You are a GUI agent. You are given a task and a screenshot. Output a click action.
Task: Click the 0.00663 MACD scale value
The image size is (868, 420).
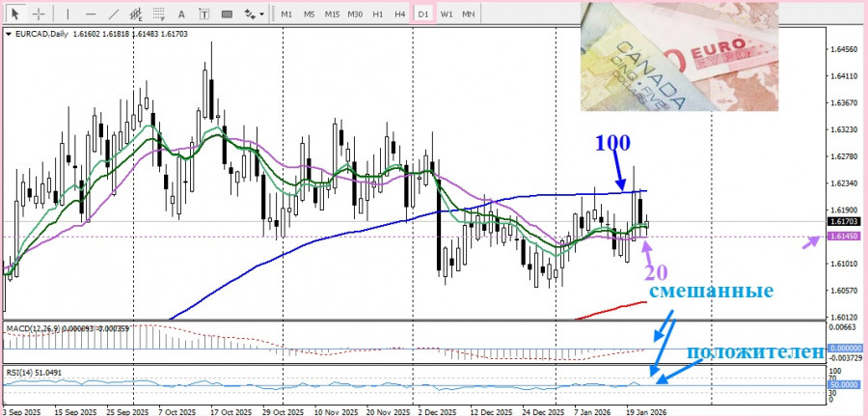coord(845,327)
